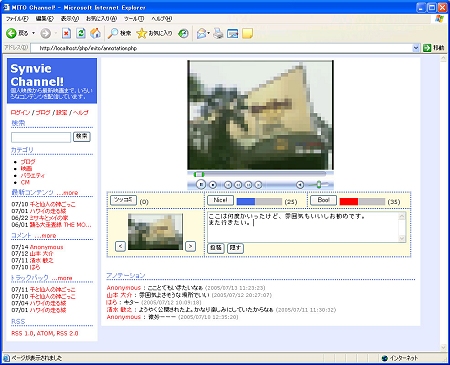Expand the address bar dropdown arrow
450x365 pixels.
(x=416, y=48)
